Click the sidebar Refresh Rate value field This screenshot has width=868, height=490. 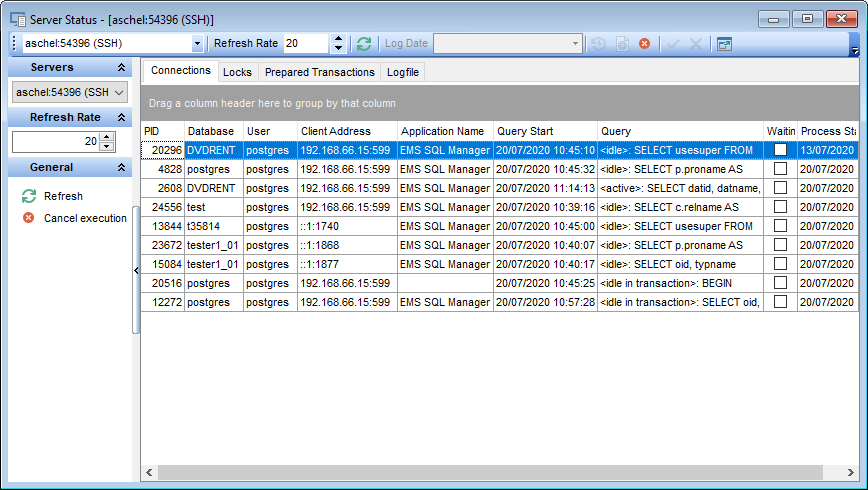click(56, 142)
